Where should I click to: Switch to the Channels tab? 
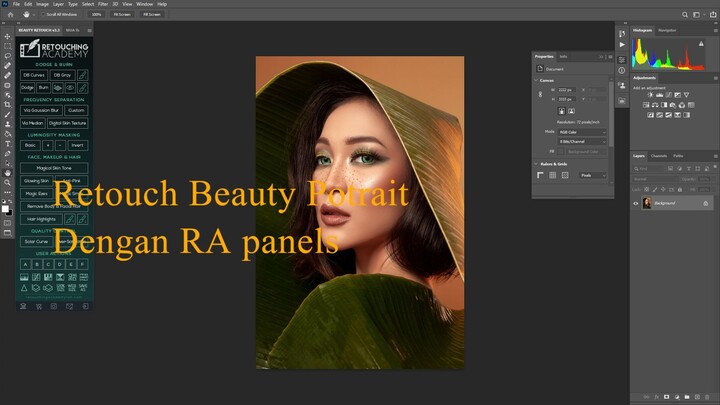[x=658, y=156]
